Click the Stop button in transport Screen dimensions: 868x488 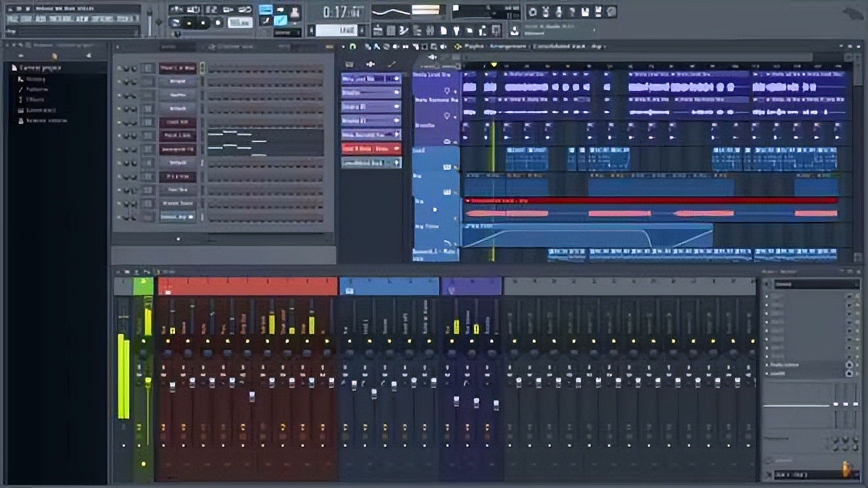tap(203, 23)
